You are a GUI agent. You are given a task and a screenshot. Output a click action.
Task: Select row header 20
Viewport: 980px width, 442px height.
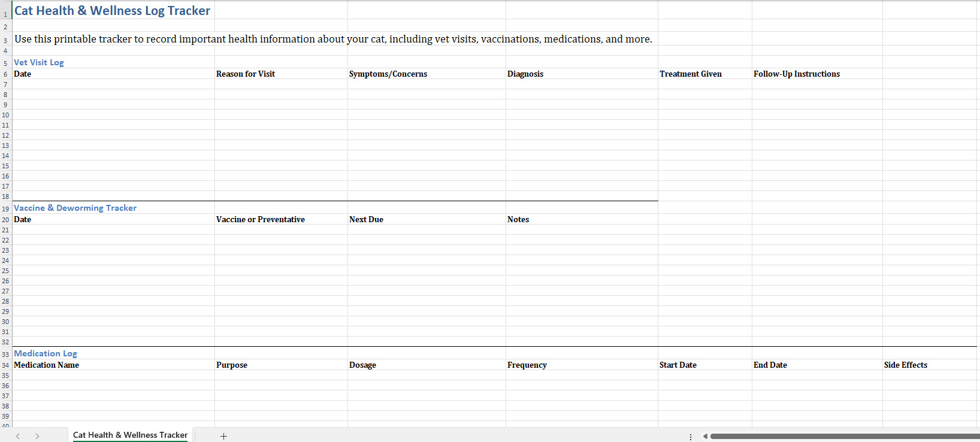coord(5,220)
